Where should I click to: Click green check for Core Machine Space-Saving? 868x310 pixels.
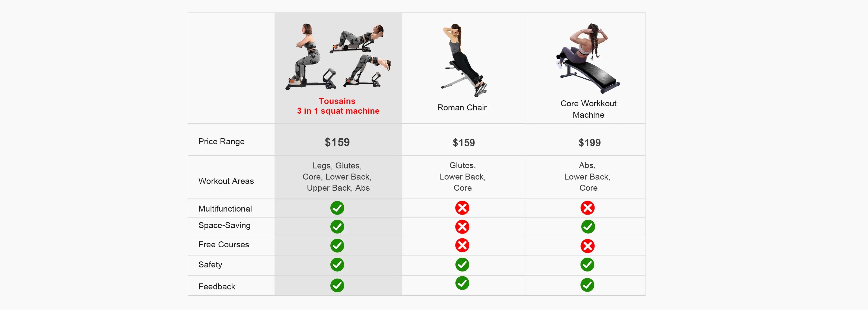(x=588, y=227)
